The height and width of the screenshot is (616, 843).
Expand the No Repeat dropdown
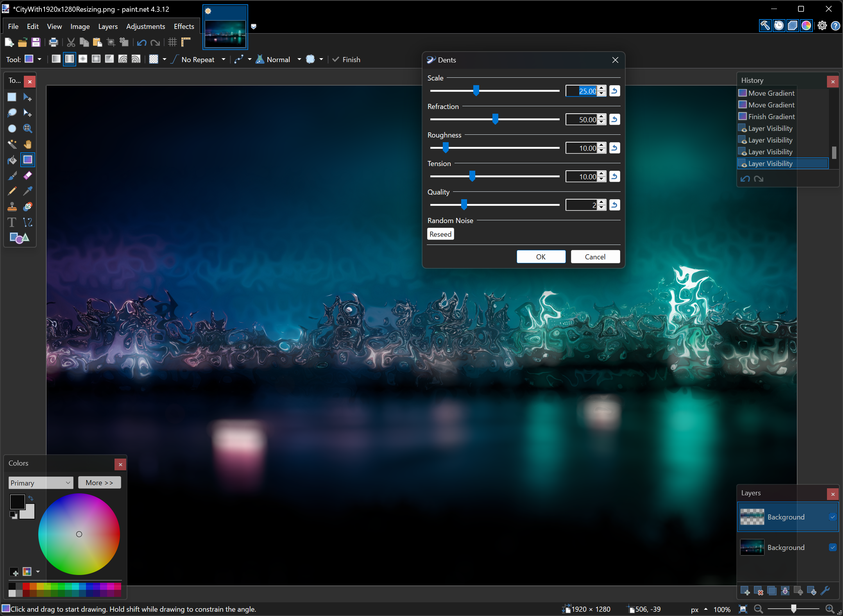pyautogui.click(x=223, y=59)
